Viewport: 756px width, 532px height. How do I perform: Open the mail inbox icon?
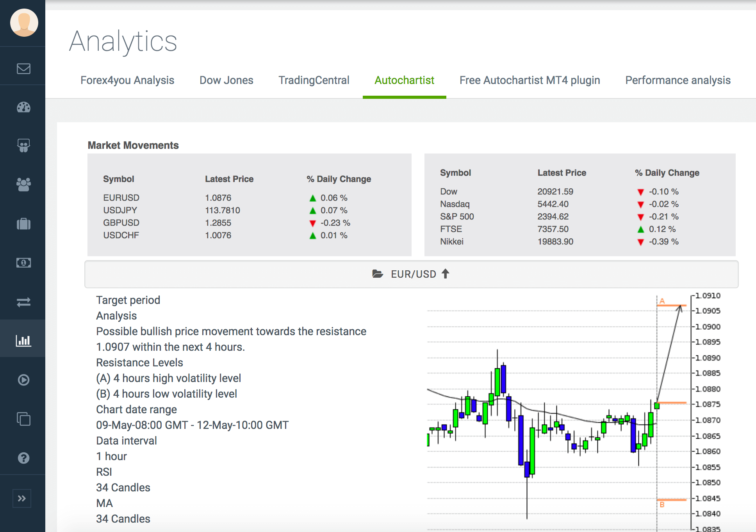click(x=23, y=69)
